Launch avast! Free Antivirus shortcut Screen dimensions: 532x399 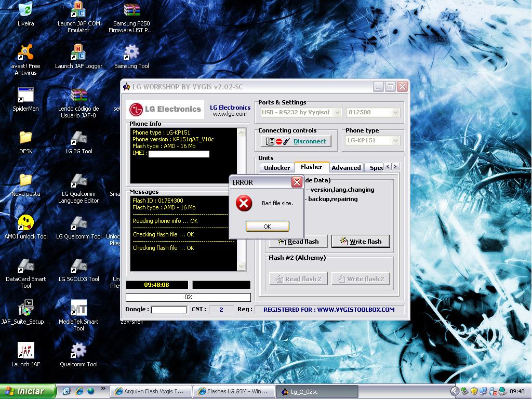tap(25, 52)
